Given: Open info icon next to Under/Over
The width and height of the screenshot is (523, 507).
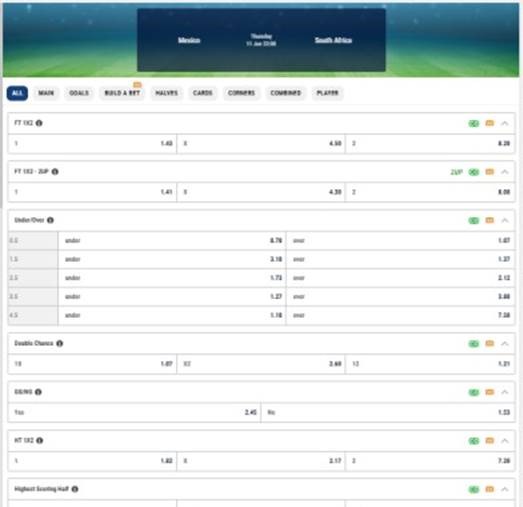Looking at the screenshot, I should pyautogui.click(x=50, y=220).
